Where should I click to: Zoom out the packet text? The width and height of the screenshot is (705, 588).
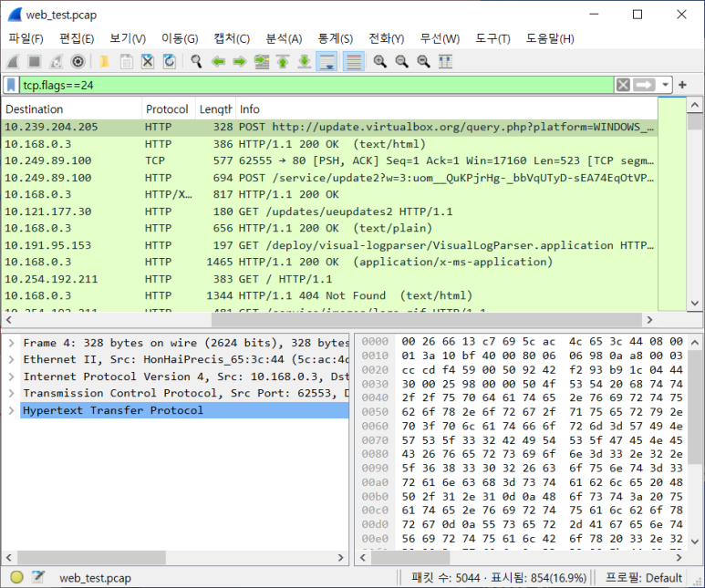click(401, 61)
